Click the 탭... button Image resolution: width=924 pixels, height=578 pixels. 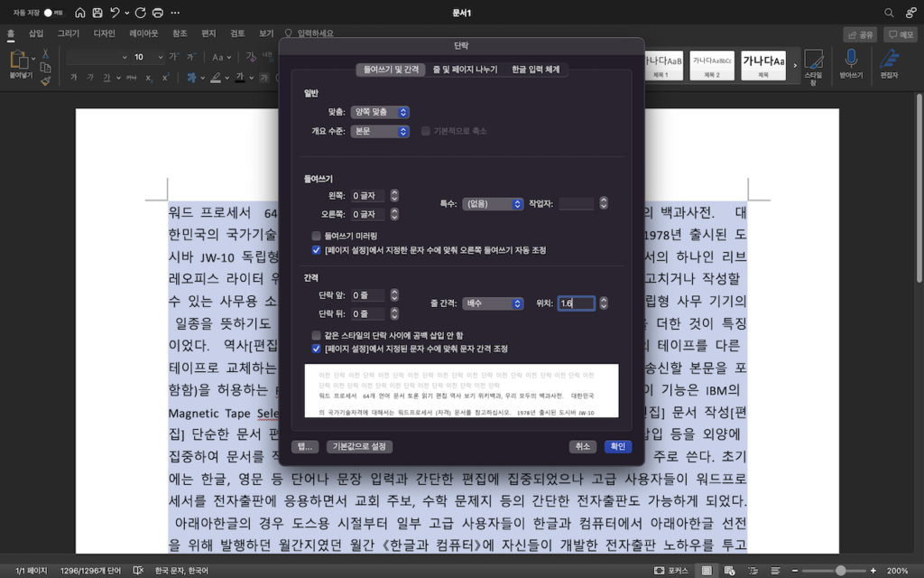[x=305, y=446]
